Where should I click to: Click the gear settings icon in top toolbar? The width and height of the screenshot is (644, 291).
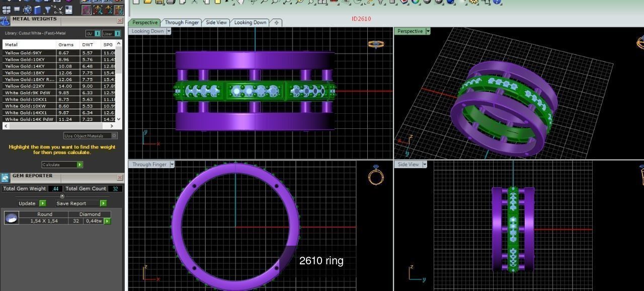point(473,2)
